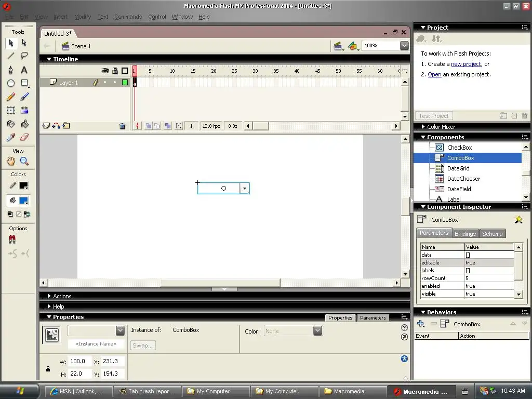Select the Eyedropper tool
532x399 pixels.
pyautogui.click(x=11, y=137)
